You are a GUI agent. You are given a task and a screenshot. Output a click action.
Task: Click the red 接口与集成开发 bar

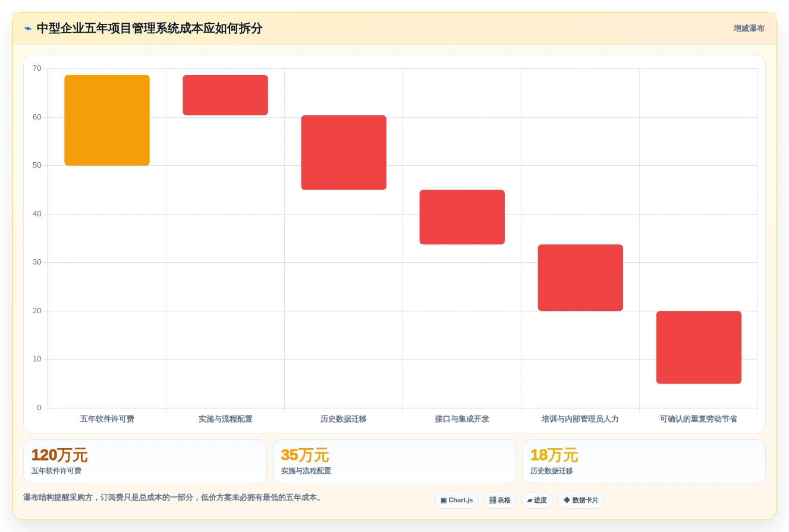462,217
